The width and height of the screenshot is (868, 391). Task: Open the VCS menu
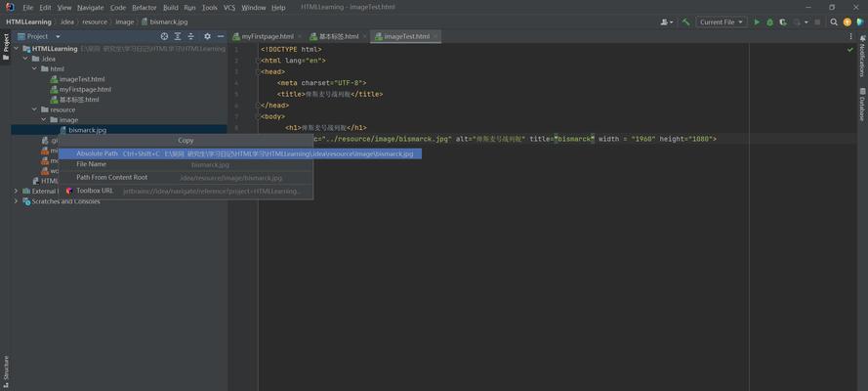(x=229, y=8)
